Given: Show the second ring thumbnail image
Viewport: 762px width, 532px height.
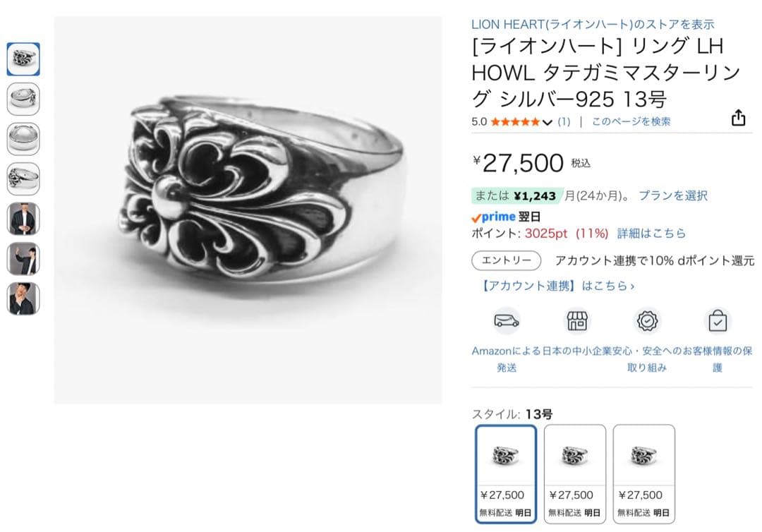Looking at the screenshot, I should point(23,99).
